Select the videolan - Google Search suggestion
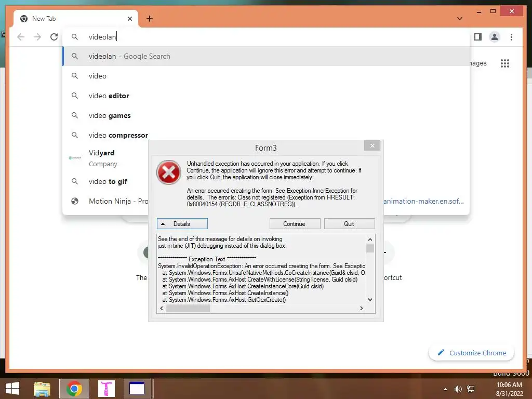This screenshot has width=532, height=399. (267, 56)
